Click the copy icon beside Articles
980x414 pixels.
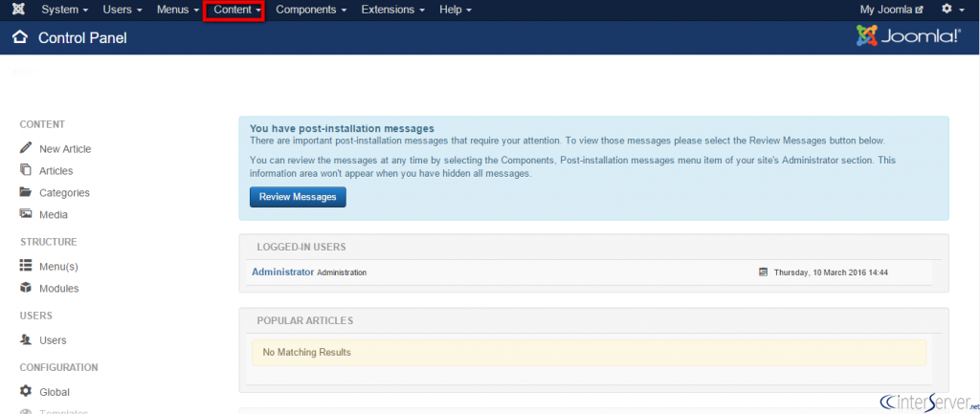[26, 170]
